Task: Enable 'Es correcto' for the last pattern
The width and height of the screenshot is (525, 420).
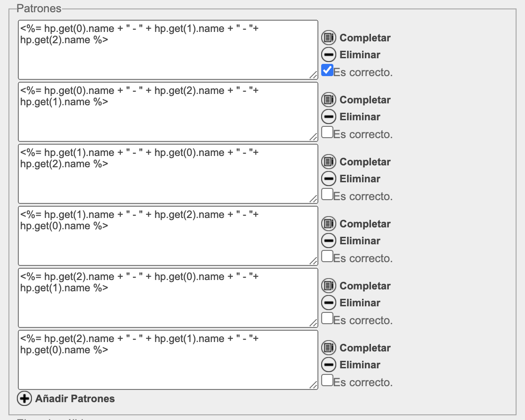Action: [x=327, y=381]
